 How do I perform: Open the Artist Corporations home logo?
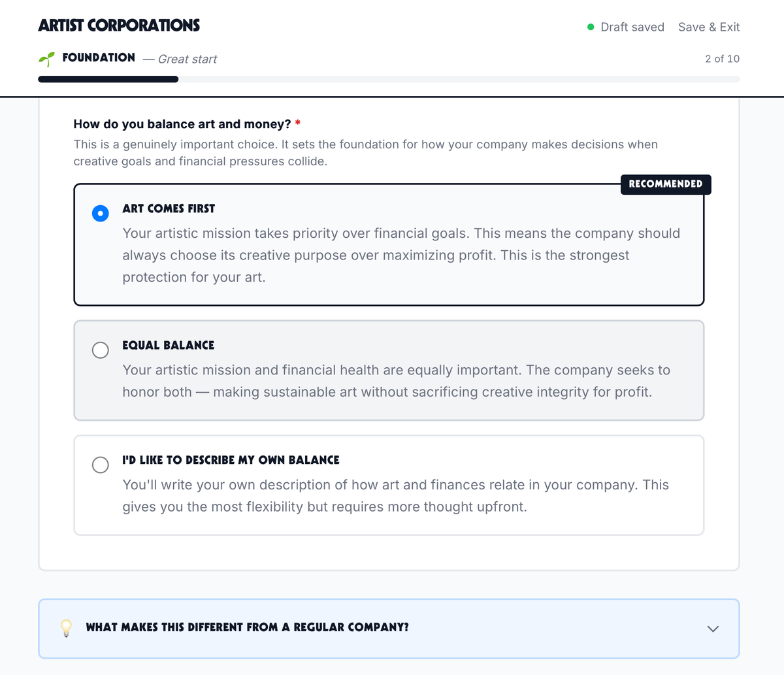[119, 25]
